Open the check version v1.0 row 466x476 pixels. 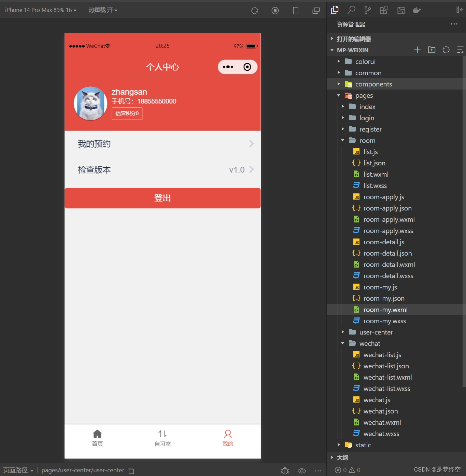click(x=163, y=170)
